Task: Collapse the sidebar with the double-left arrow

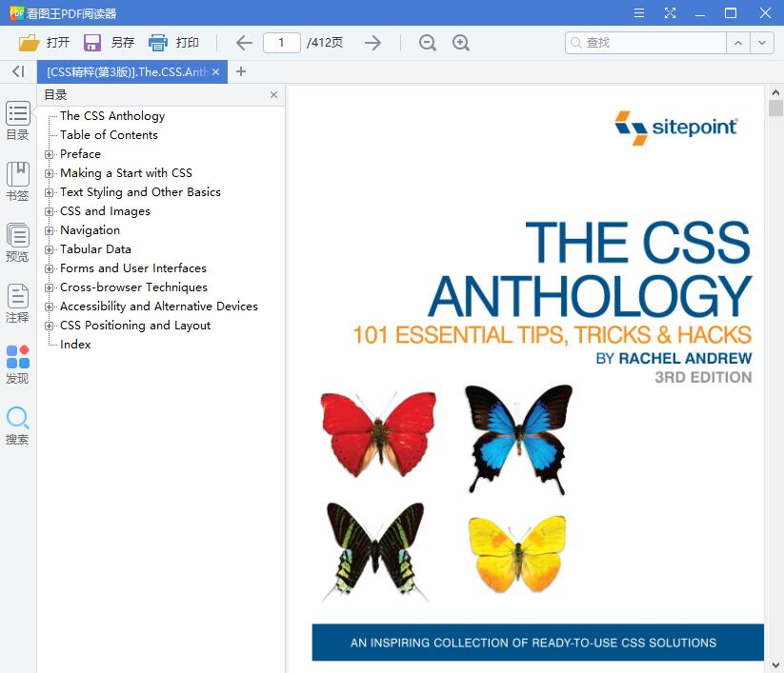Action: click(x=17, y=71)
